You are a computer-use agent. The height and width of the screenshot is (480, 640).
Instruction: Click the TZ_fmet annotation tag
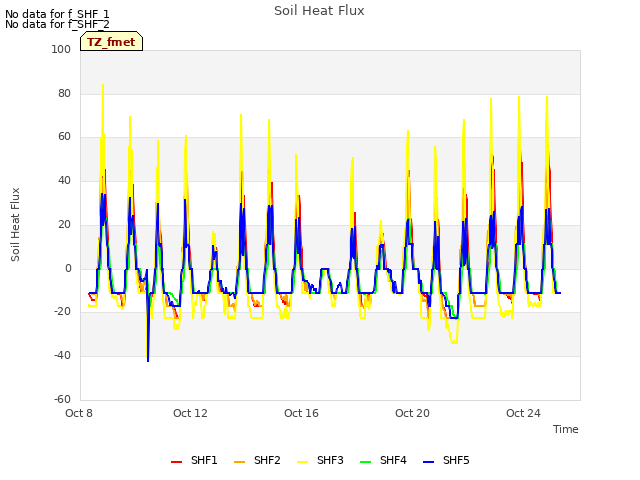coord(111,42)
